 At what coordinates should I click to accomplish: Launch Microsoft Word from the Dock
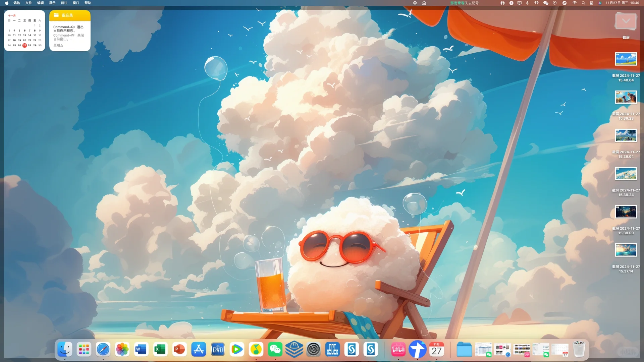tap(141, 350)
